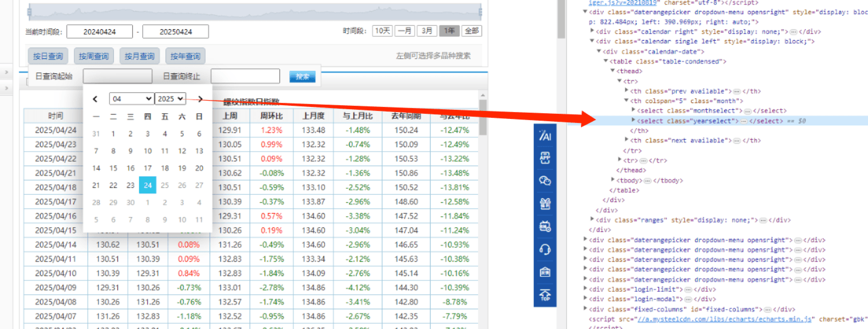Expand the monthselect select node in DevTools
Viewport: 868px width, 329px height.
point(633,110)
